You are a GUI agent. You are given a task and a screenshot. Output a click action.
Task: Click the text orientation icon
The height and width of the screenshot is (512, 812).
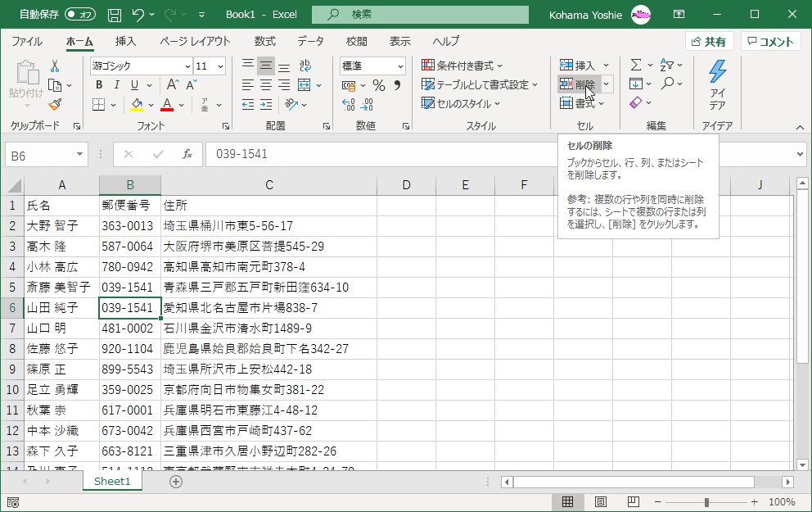point(291,105)
